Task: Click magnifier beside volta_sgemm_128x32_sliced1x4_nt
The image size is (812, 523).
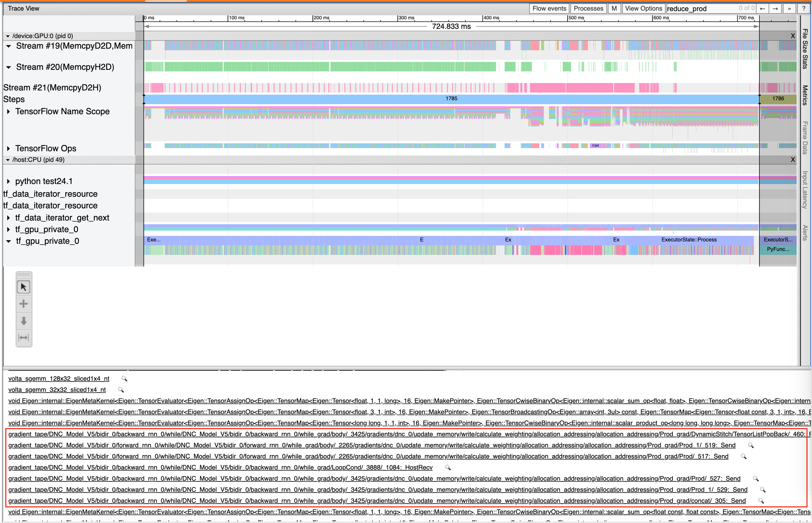Action: click(124, 378)
